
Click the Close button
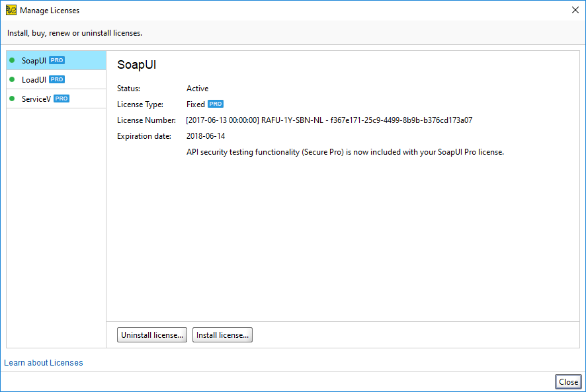[568, 382]
